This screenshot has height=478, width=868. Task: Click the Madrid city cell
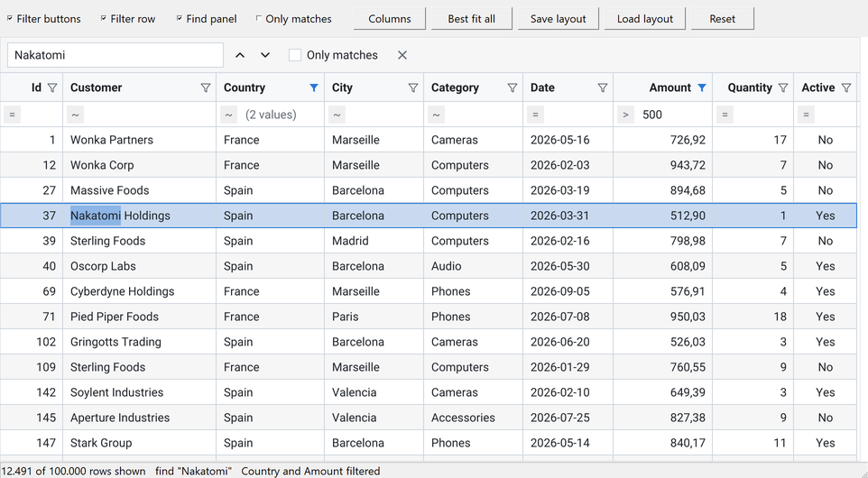[374, 241]
